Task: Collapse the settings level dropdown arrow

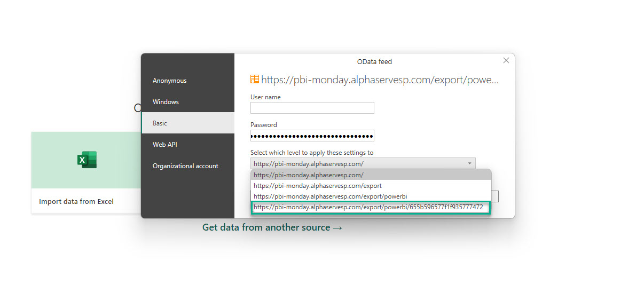Action: point(469,164)
